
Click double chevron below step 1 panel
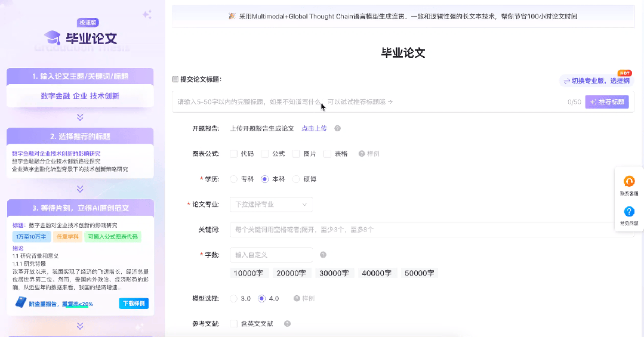(x=80, y=118)
